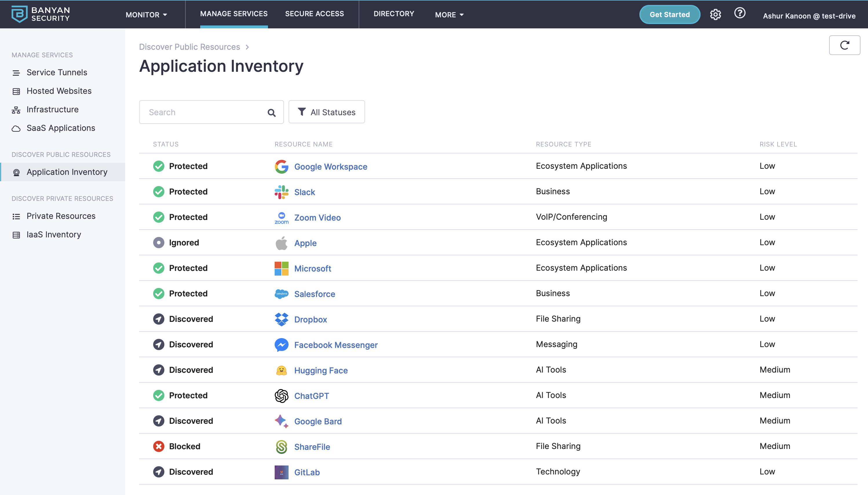Expand the MONITOR dropdown menu
The height and width of the screenshot is (495, 868).
click(x=146, y=15)
